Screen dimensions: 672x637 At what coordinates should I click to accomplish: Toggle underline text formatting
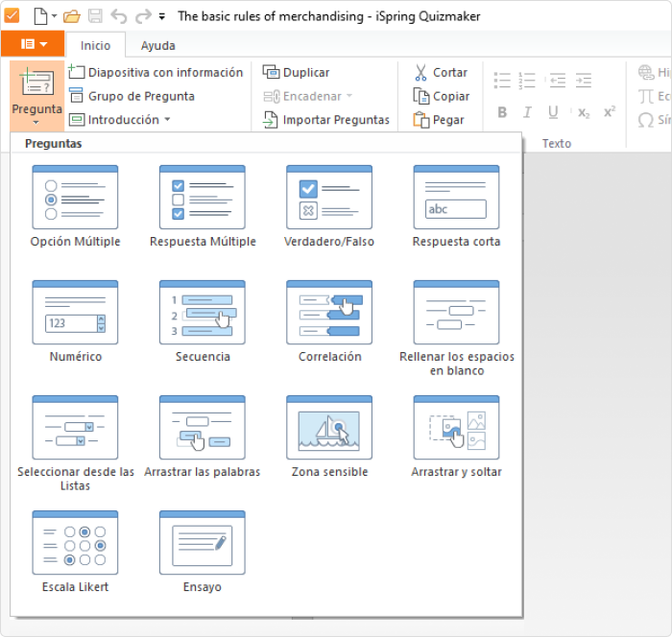553,112
